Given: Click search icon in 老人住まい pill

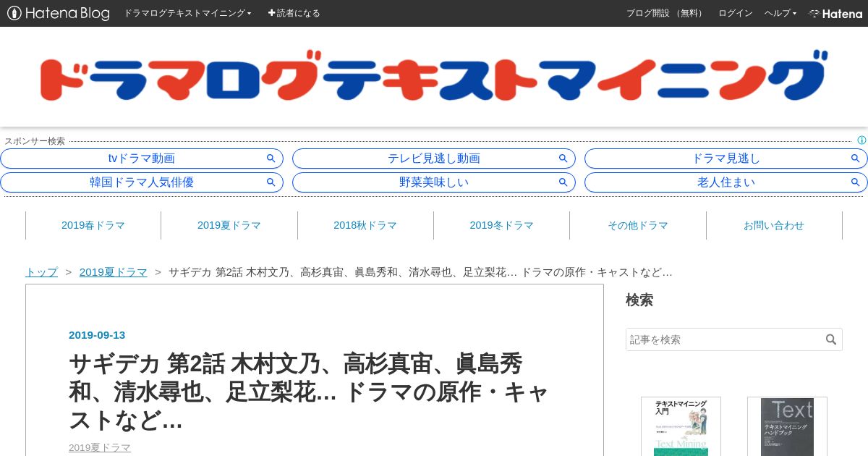Looking at the screenshot, I should pyautogui.click(x=856, y=182).
